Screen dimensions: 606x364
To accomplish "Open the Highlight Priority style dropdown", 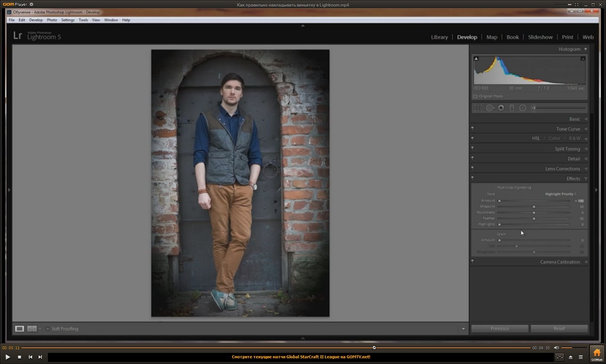I will coord(561,194).
